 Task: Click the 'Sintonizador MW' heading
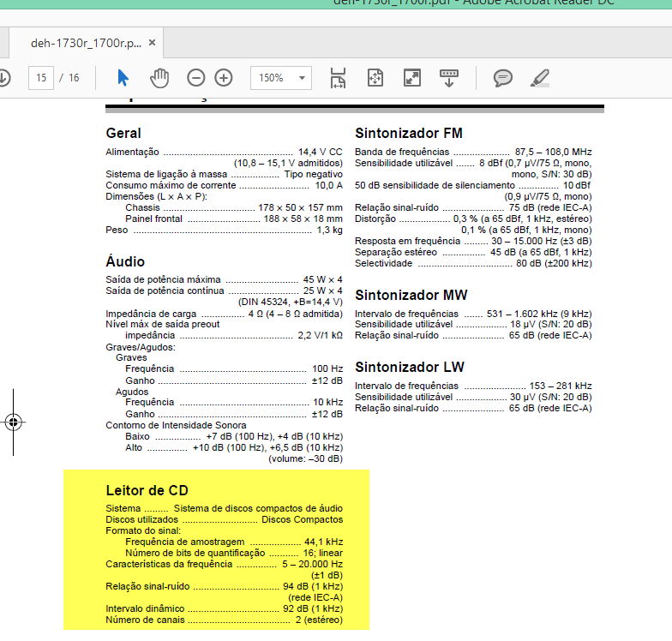point(411,295)
